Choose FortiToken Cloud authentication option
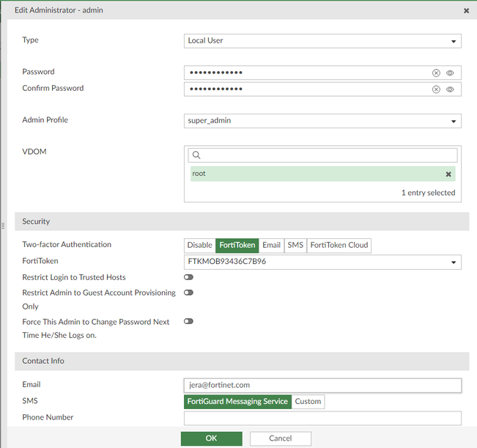 [339, 245]
